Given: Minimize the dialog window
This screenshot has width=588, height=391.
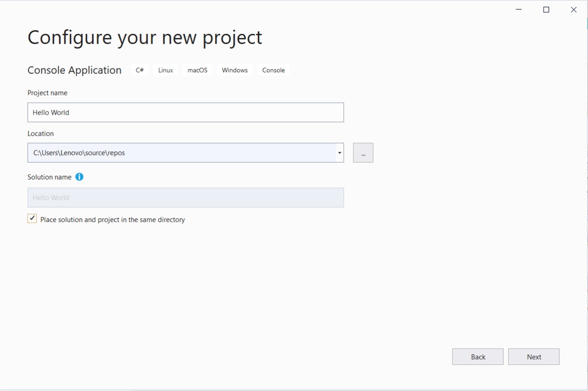Looking at the screenshot, I should [x=519, y=10].
